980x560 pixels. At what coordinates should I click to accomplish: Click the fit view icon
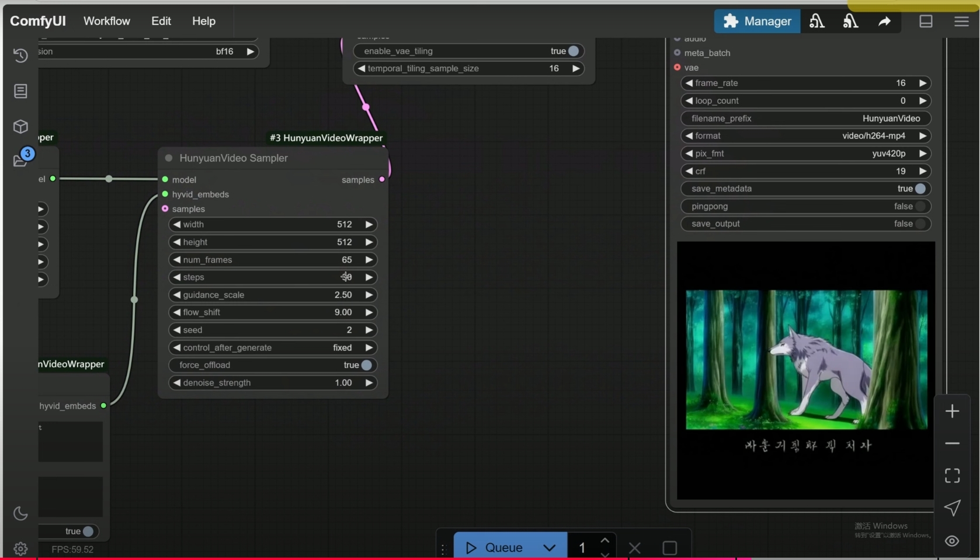coord(952,476)
